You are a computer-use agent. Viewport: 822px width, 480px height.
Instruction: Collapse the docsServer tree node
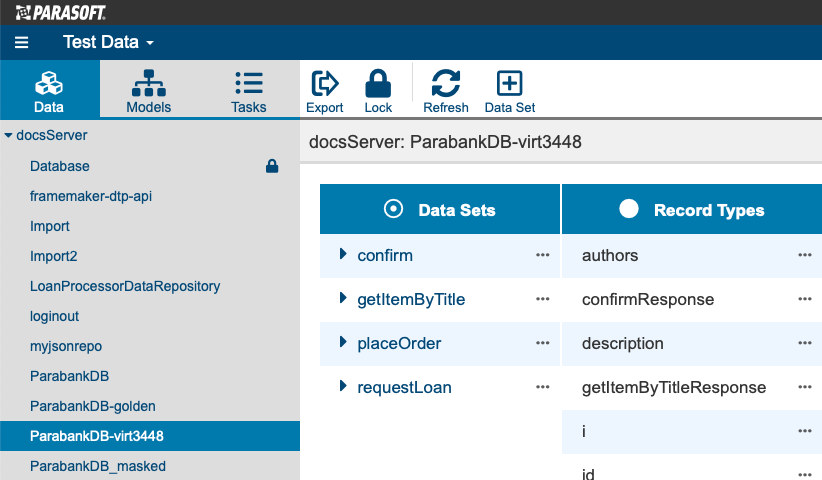click(8, 135)
